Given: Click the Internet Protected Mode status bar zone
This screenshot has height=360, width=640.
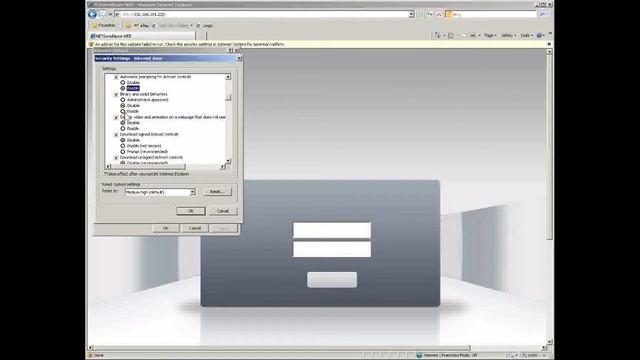Looking at the screenshot, I should click(x=449, y=356).
